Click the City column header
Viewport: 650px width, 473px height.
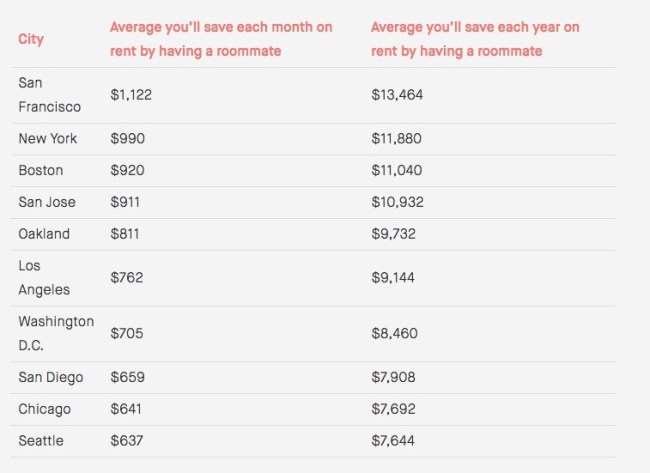31,39
